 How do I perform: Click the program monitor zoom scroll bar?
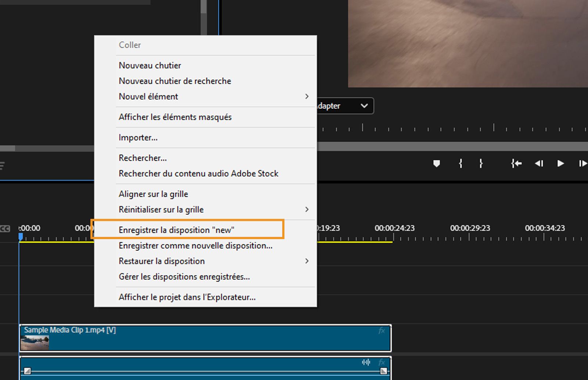tap(452, 146)
